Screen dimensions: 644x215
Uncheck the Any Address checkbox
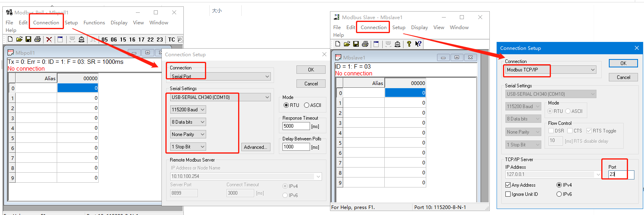(x=508, y=185)
